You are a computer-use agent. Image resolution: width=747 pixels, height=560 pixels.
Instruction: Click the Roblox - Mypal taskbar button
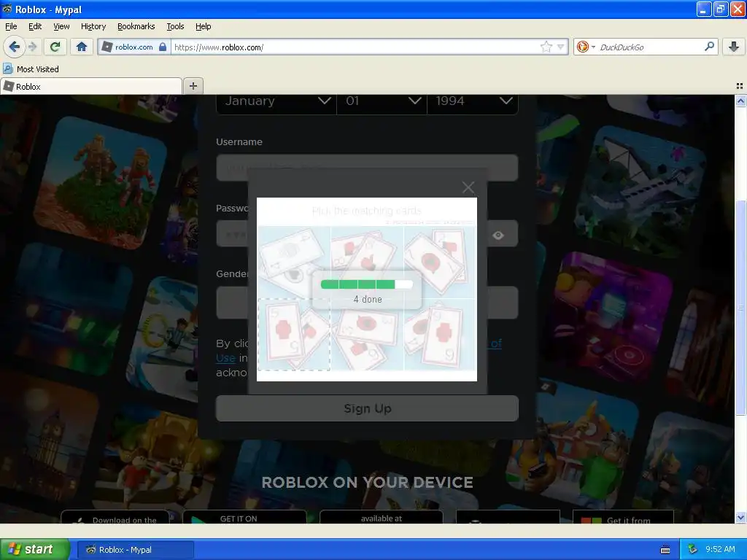(135, 550)
